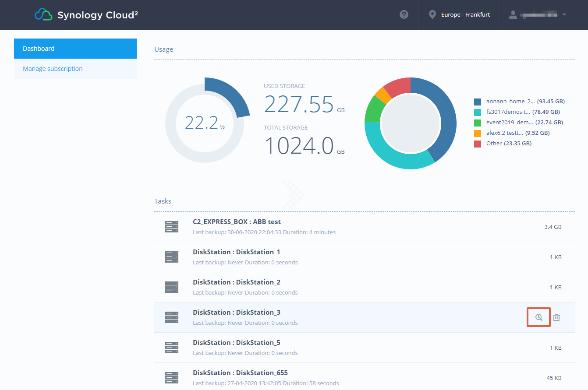
Task: Open Manage subscription in sidebar
Action: [75, 69]
